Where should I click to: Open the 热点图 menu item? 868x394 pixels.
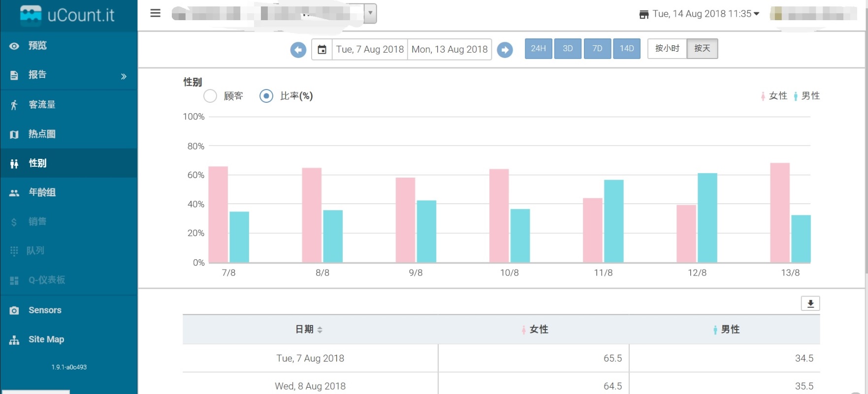click(69, 134)
